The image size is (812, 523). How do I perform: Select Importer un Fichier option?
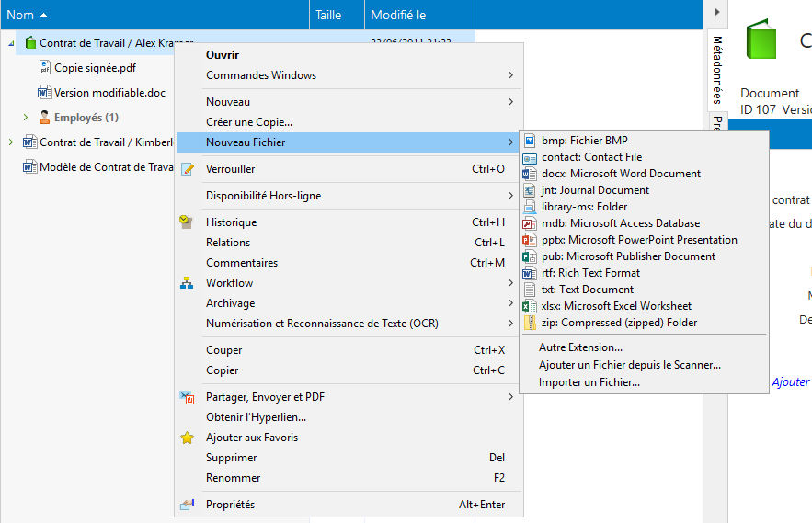pos(589,382)
